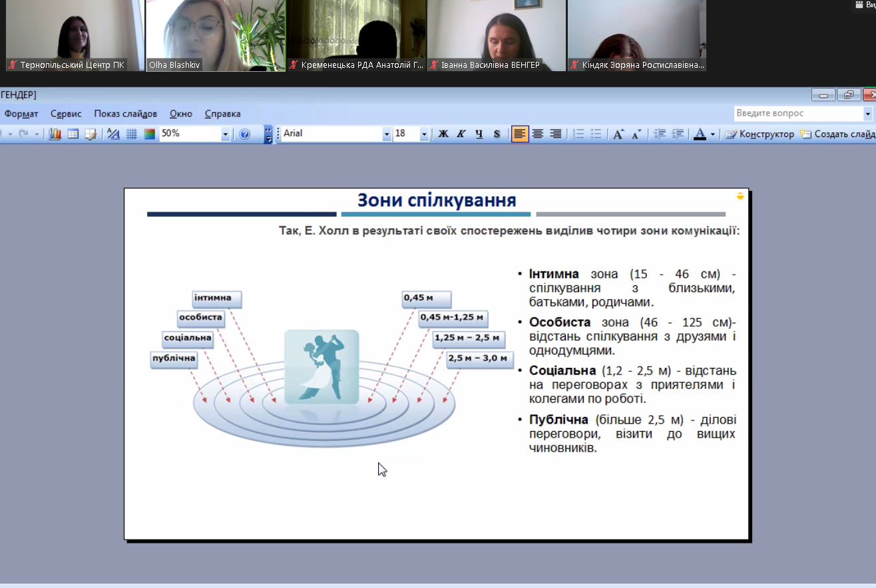This screenshot has width=876, height=588.
Task: Open the font color dropdown arrow
Action: pos(713,134)
